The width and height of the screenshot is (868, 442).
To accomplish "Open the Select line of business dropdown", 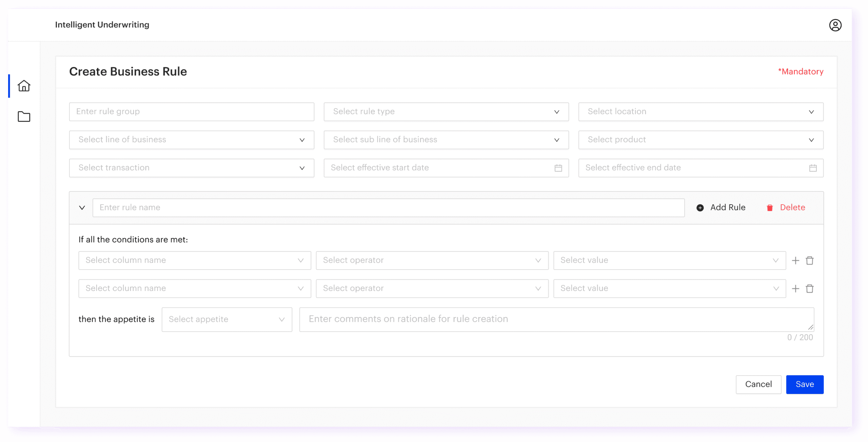I will (192, 140).
